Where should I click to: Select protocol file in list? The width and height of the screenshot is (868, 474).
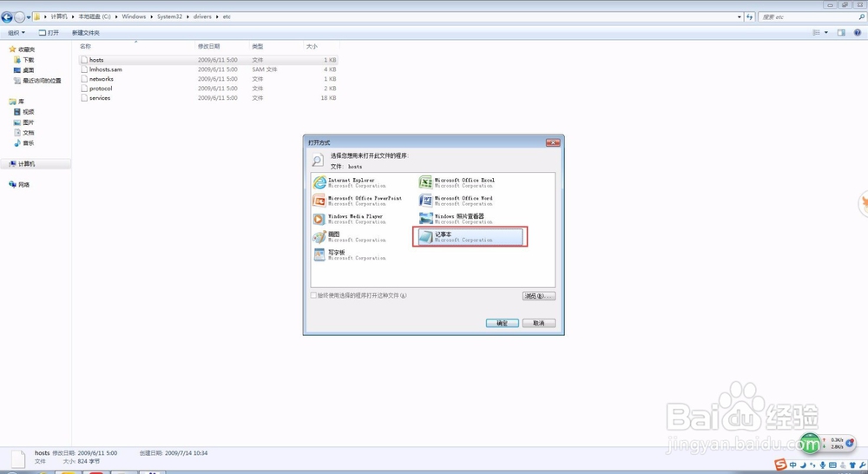tap(208, 88)
